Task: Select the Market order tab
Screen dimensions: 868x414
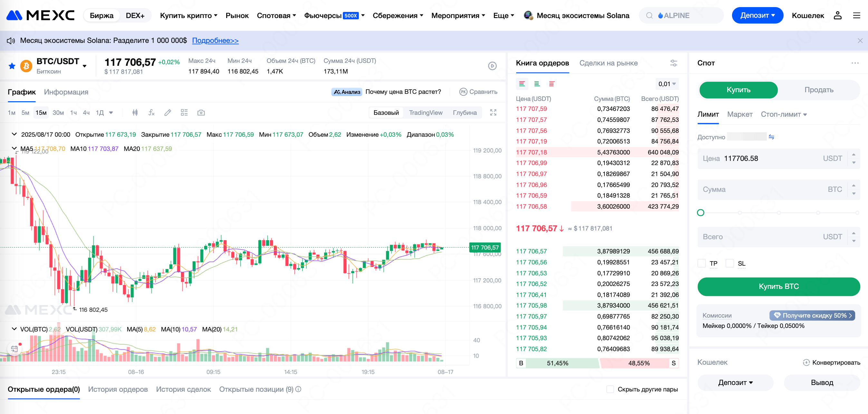Action: [740, 114]
